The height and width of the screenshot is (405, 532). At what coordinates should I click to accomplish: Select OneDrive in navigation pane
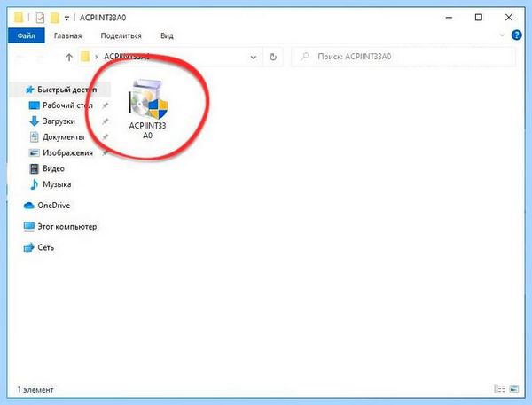point(47,206)
